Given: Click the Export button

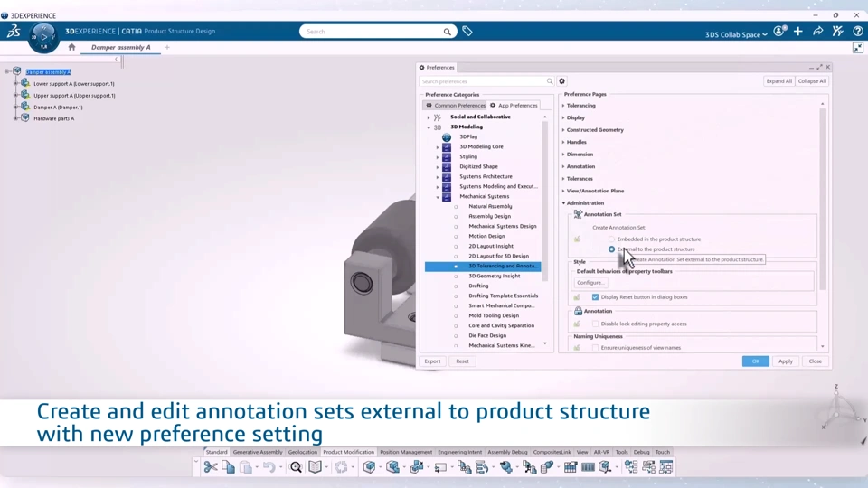Looking at the screenshot, I should 432,361.
